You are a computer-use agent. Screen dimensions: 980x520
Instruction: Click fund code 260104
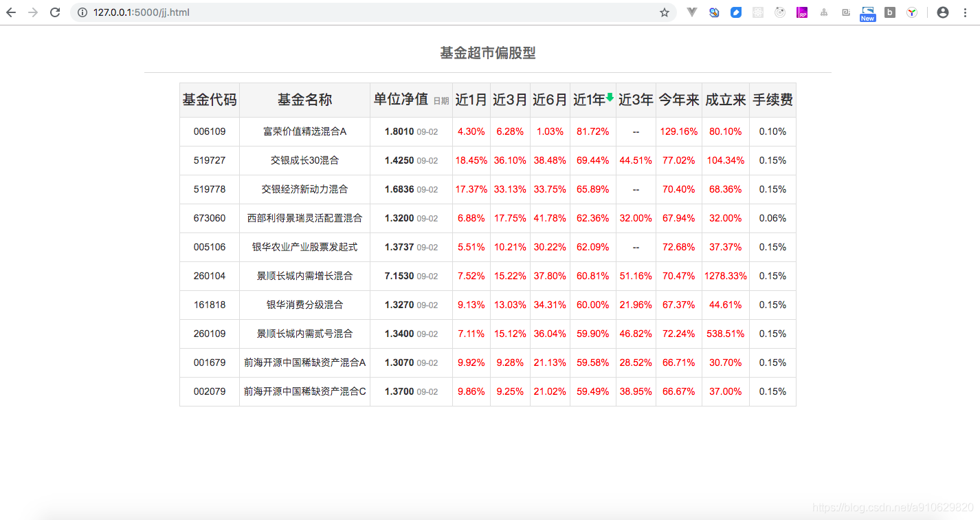(x=210, y=276)
